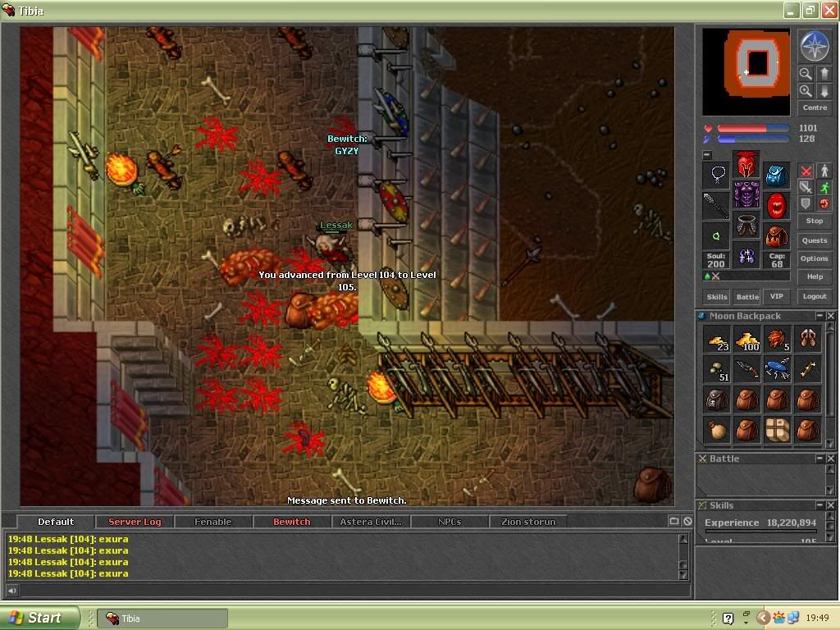Switch to the NPCs chat tab
840x630 pixels.
tap(450, 522)
